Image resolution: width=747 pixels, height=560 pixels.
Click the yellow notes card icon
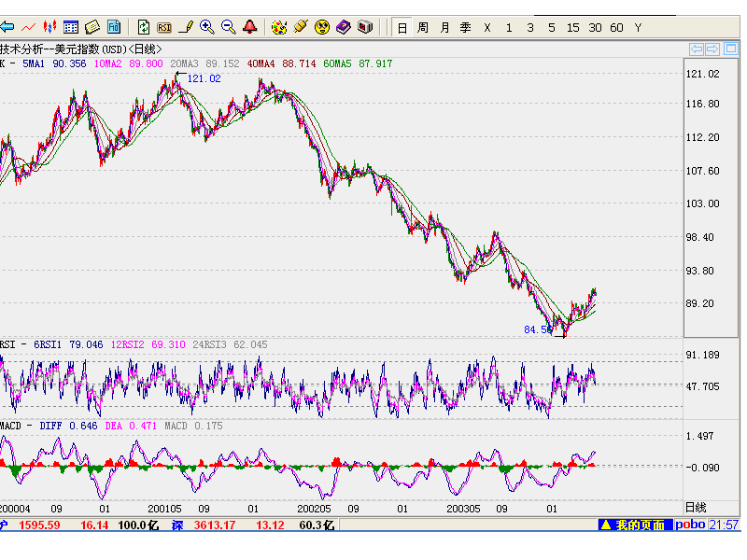[92, 27]
